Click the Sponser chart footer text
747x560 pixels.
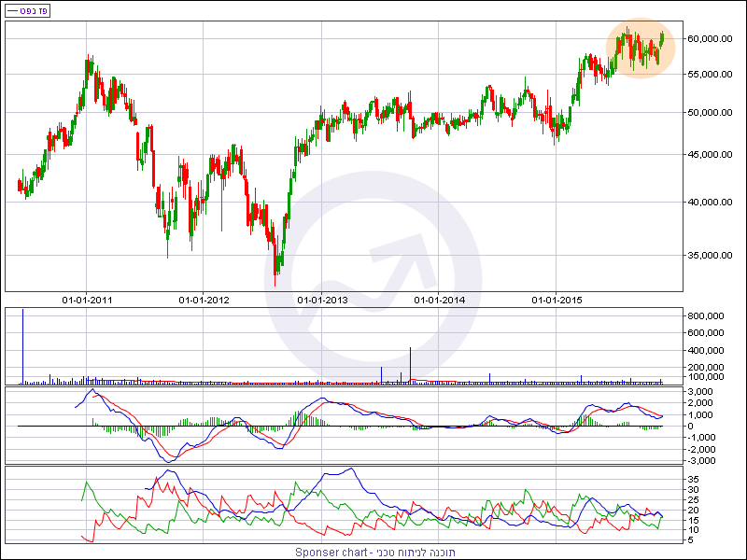374,552
